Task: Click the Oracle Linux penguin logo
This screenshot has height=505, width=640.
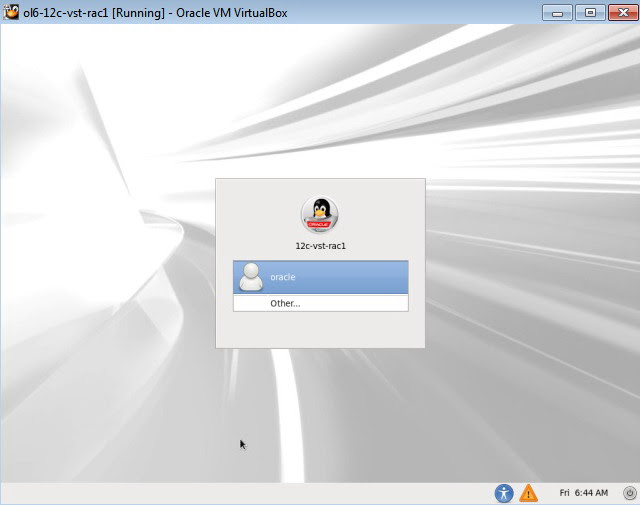Action: pos(320,214)
